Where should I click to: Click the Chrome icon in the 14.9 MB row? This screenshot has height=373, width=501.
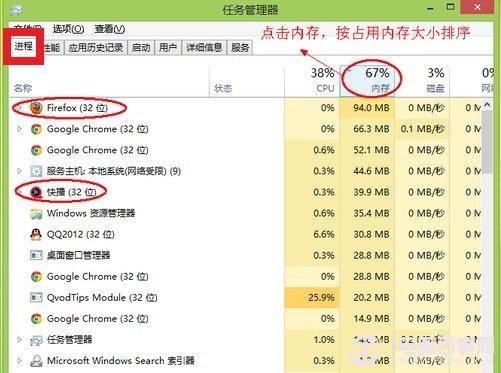(36, 319)
